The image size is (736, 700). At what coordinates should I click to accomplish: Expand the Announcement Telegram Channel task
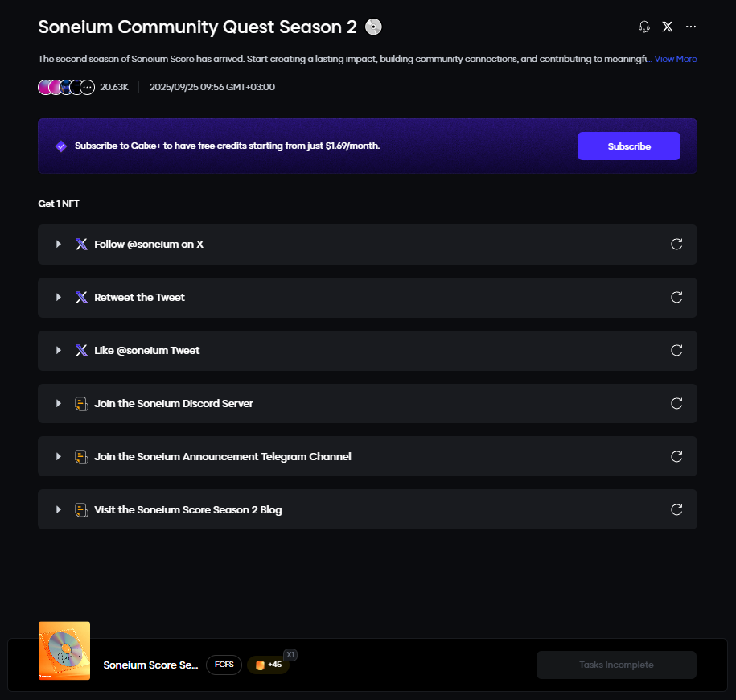point(59,457)
